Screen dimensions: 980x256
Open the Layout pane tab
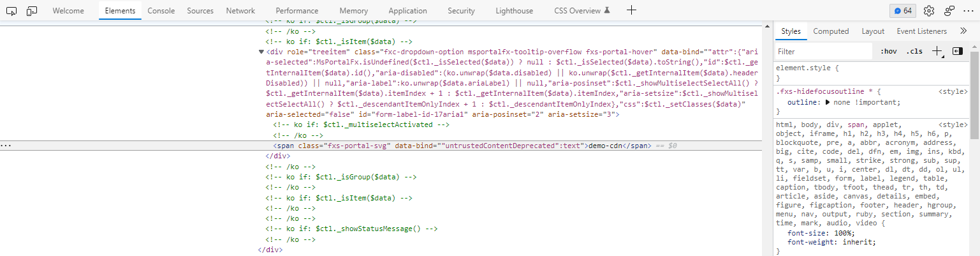(x=873, y=31)
